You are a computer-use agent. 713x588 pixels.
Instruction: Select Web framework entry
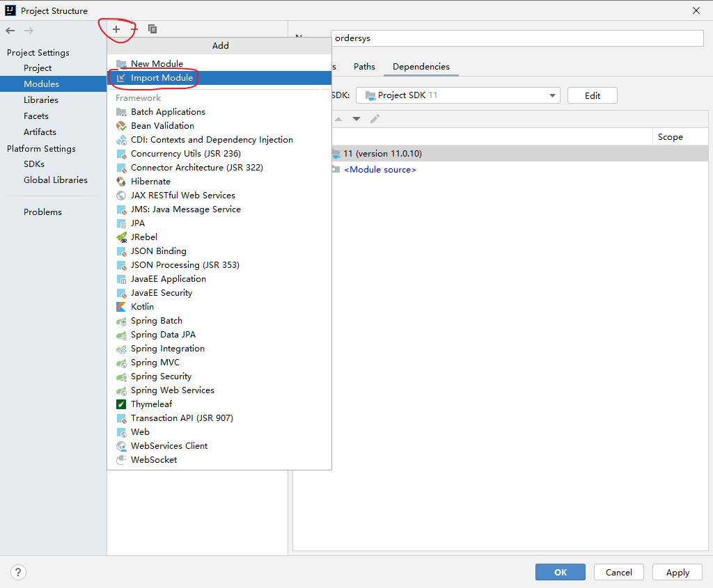click(219, 432)
